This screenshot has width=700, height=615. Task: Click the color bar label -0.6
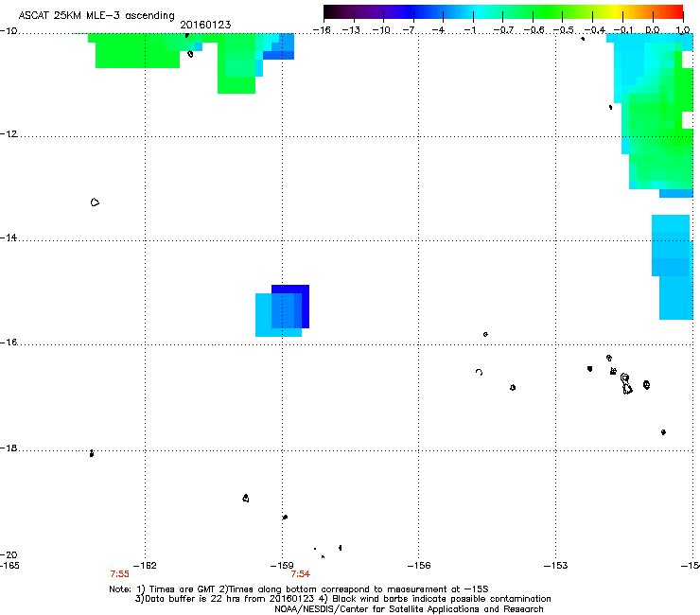pos(534,30)
